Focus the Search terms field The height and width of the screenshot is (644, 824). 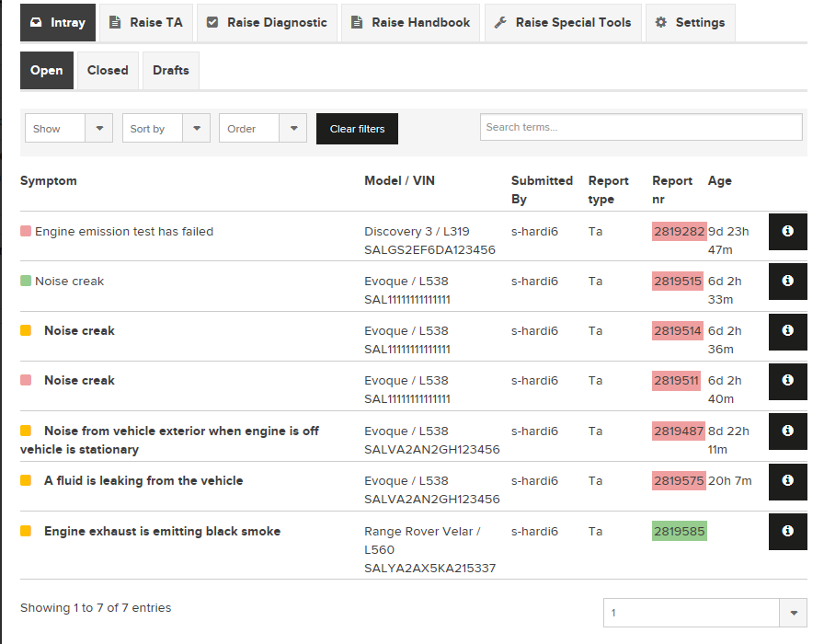pyautogui.click(x=641, y=127)
